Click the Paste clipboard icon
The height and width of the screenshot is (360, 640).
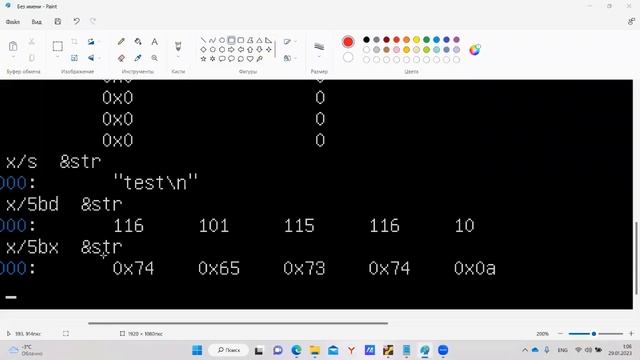[x=13, y=46]
